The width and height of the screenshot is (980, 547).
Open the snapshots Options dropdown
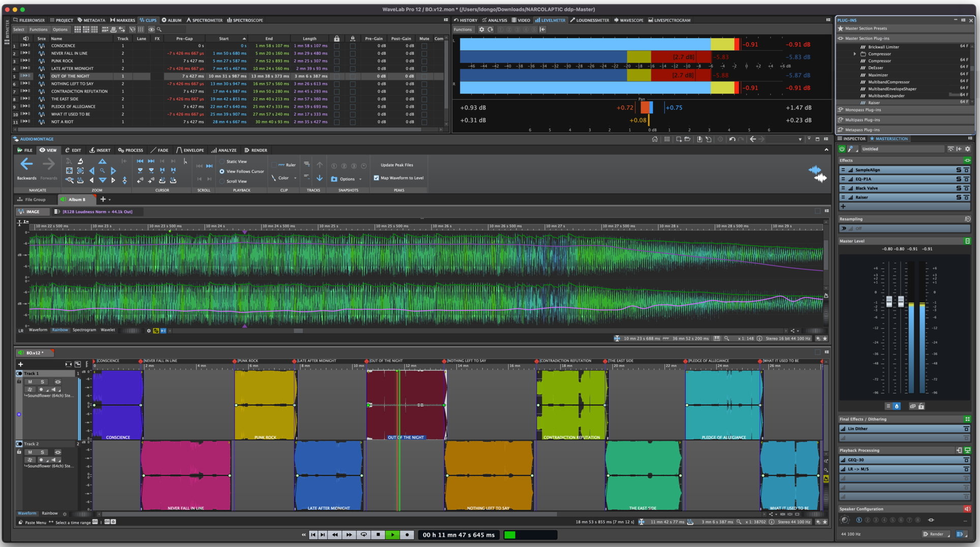click(360, 179)
